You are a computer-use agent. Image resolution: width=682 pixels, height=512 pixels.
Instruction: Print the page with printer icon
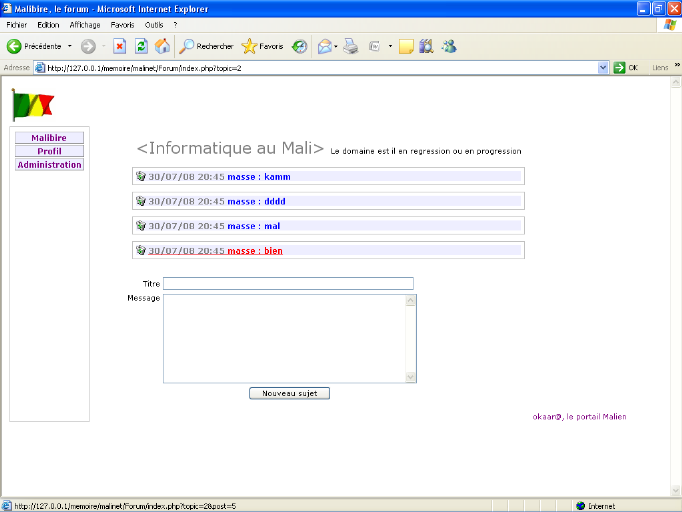coord(351,46)
